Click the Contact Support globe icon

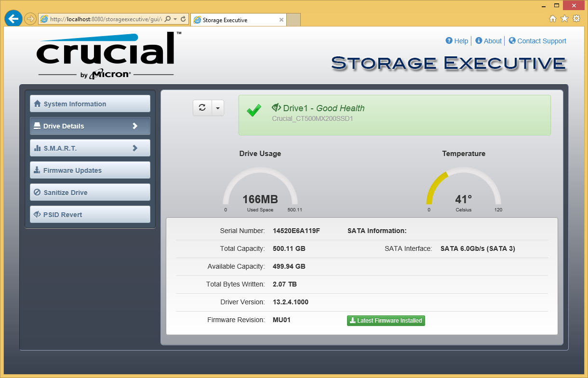click(512, 40)
